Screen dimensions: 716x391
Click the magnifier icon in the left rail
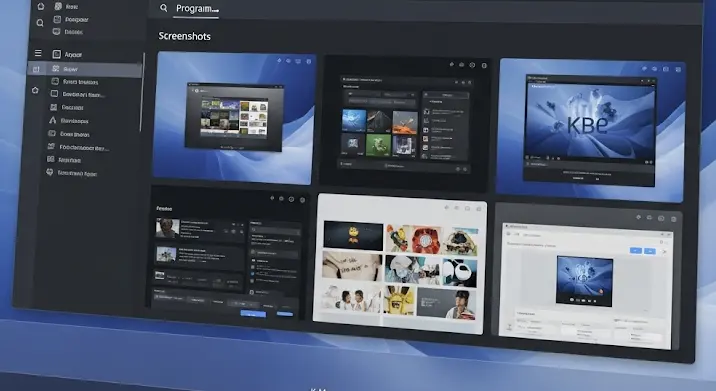(40, 23)
